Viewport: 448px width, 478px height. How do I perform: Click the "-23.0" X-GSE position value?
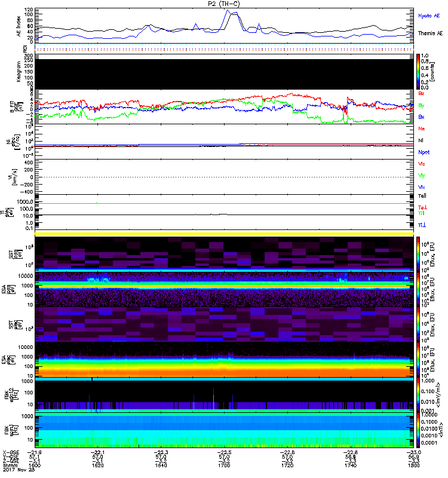click(x=413, y=452)
